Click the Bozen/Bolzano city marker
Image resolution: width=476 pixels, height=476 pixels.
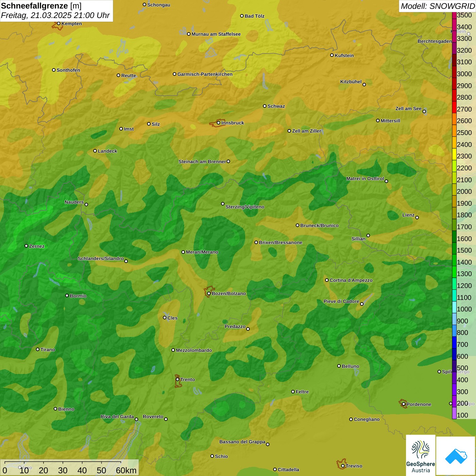click(209, 293)
